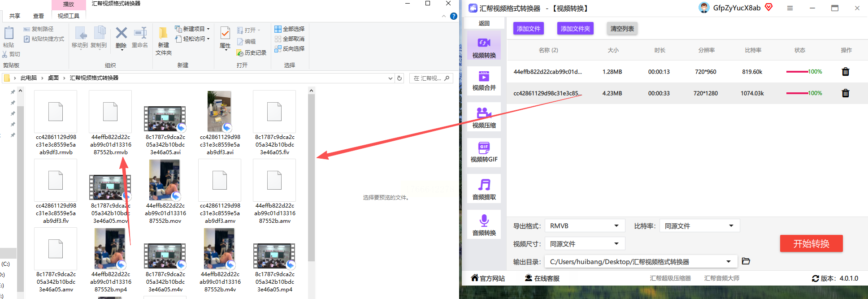Screen dimensions: 868x299
Task: Click the 添加文件夹 button
Action: [x=575, y=29]
